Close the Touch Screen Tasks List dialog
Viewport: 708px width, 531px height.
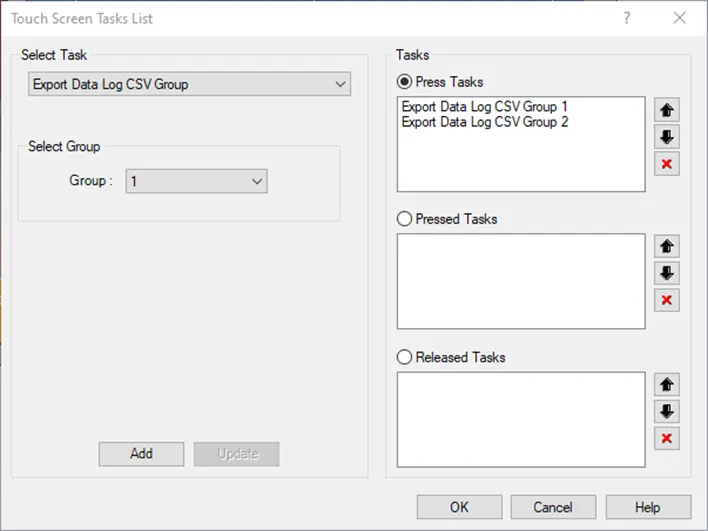click(680, 18)
